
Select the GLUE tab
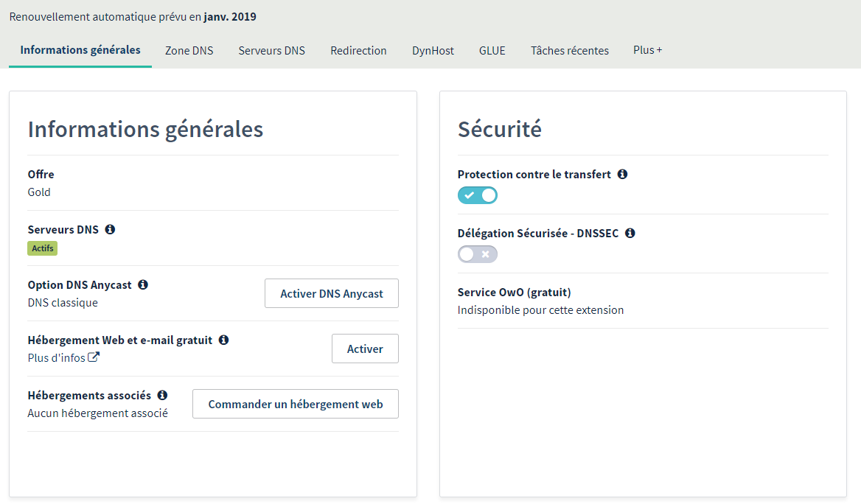pyautogui.click(x=492, y=51)
